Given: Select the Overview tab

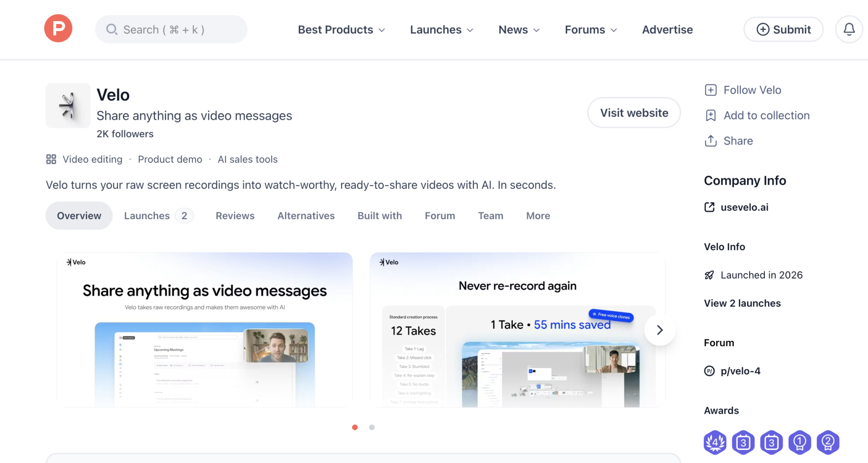Looking at the screenshot, I should point(79,215).
